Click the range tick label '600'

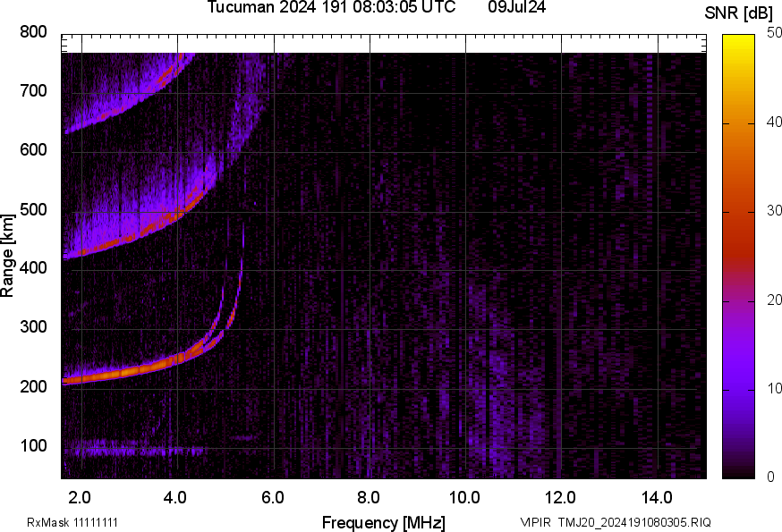pos(33,149)
